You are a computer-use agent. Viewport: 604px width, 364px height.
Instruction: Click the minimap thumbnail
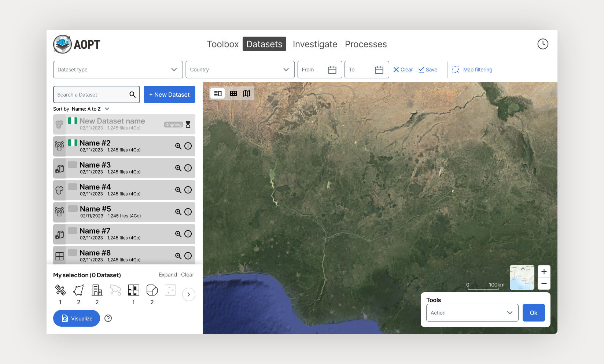tap(522, 278)
